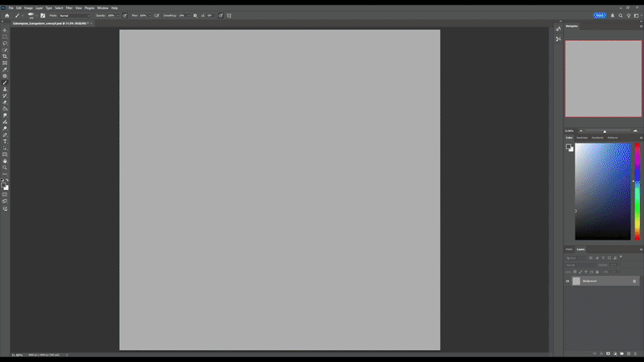Create new group folder in Layers

[621, 353]
